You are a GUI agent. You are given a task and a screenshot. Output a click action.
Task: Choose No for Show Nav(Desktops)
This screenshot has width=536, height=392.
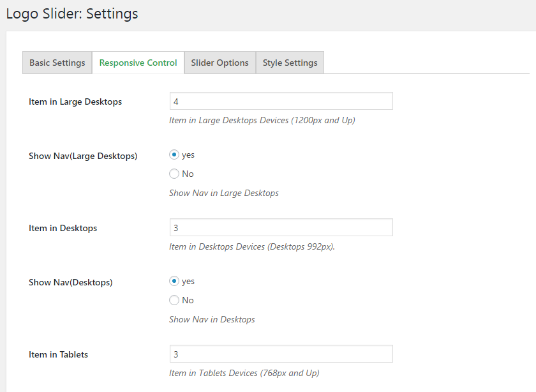(174, 300)
